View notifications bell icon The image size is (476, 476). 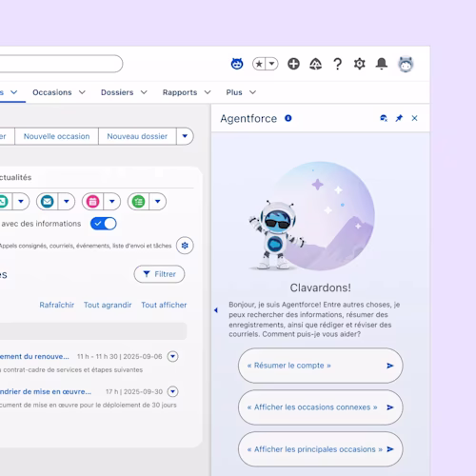pyautogui.click(x=382, y=64)
